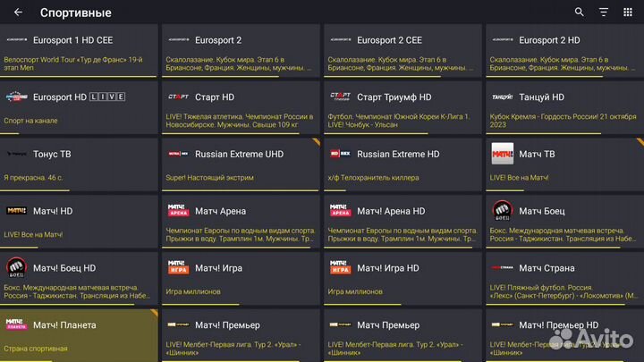Click the Eurosport 1 HD CEE logo
This screenshot has height=362, width=644.
point(16,40)
